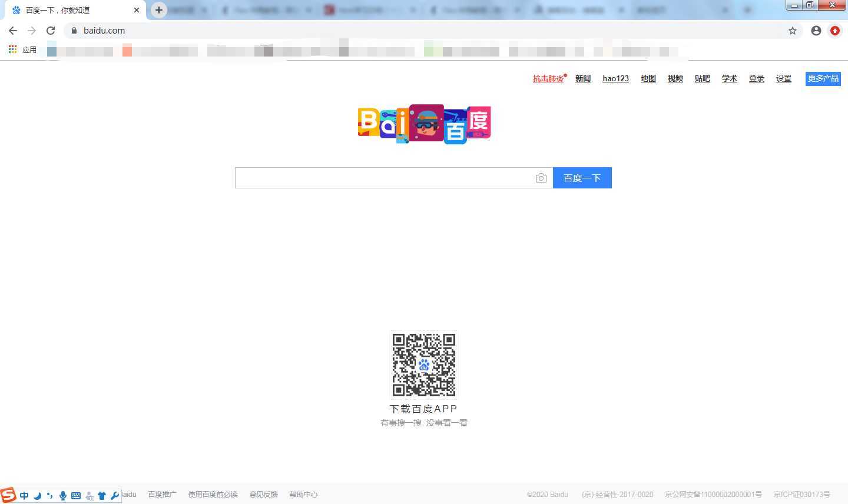Toggle Chinese/English mode on Sogou toolbar (中)

pos(24,496)
